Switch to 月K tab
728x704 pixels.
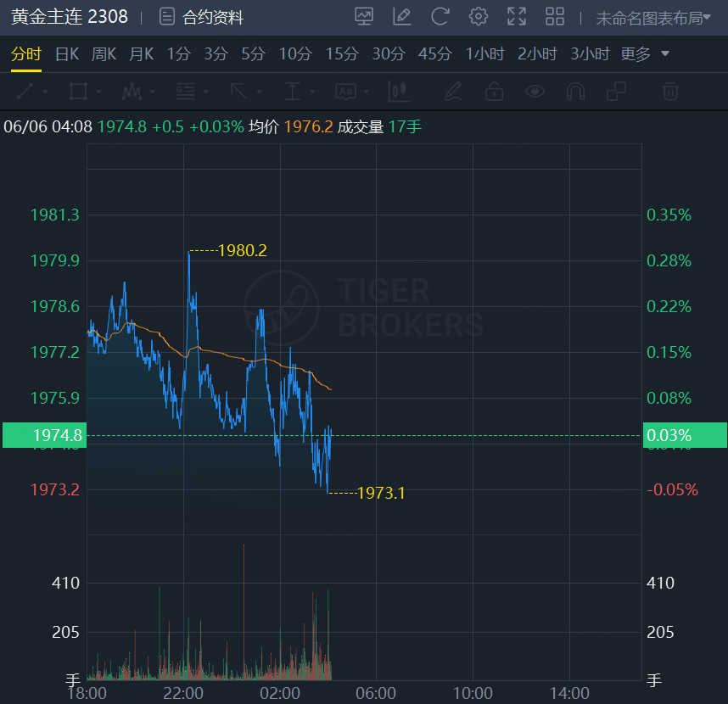[142, 53]
